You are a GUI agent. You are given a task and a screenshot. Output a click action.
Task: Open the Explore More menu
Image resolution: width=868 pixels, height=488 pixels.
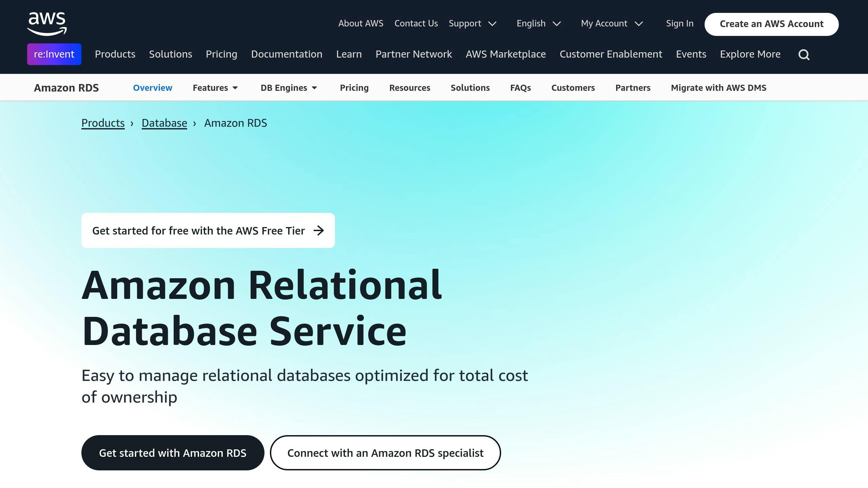750,54
